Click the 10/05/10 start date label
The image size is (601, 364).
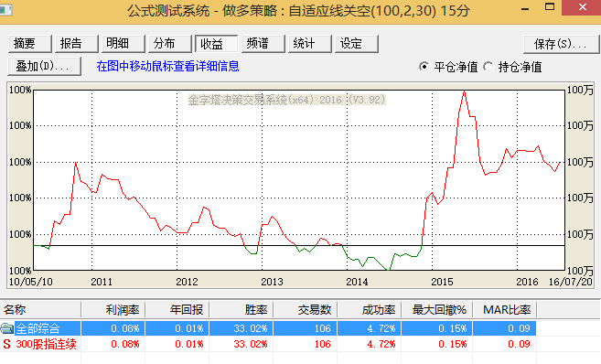pos(31,282)
